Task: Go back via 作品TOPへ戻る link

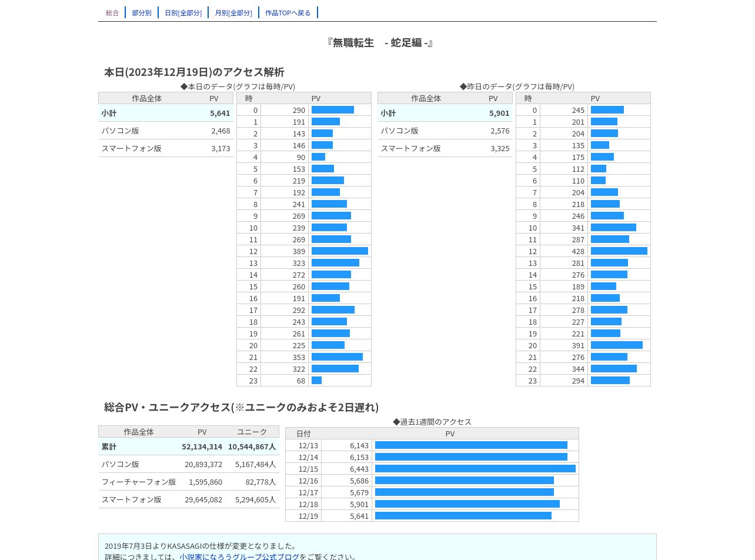Action: (288, 12)
